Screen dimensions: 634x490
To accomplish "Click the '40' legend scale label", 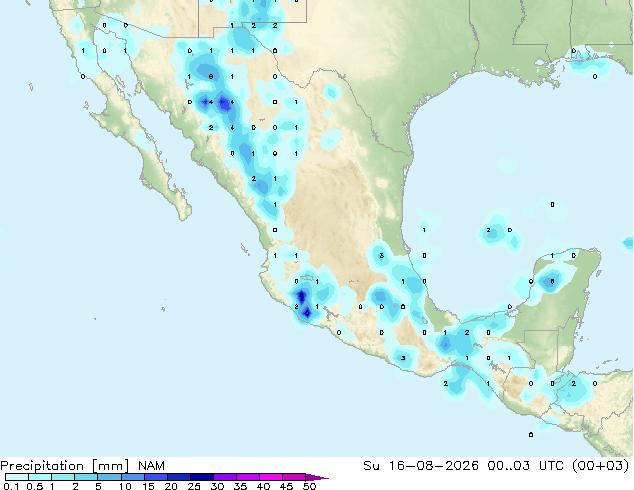I will click(263, 486).
